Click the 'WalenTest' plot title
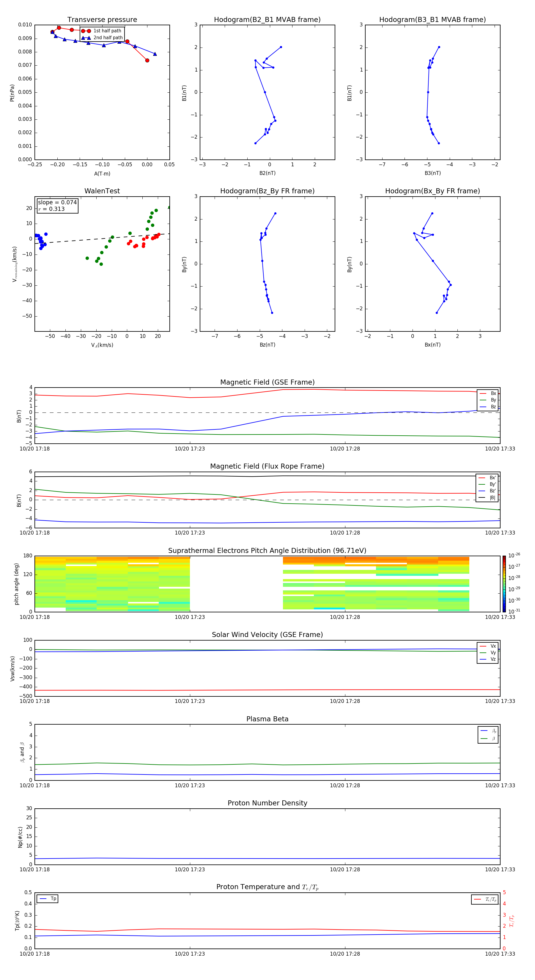 click(x=102, y=191)
